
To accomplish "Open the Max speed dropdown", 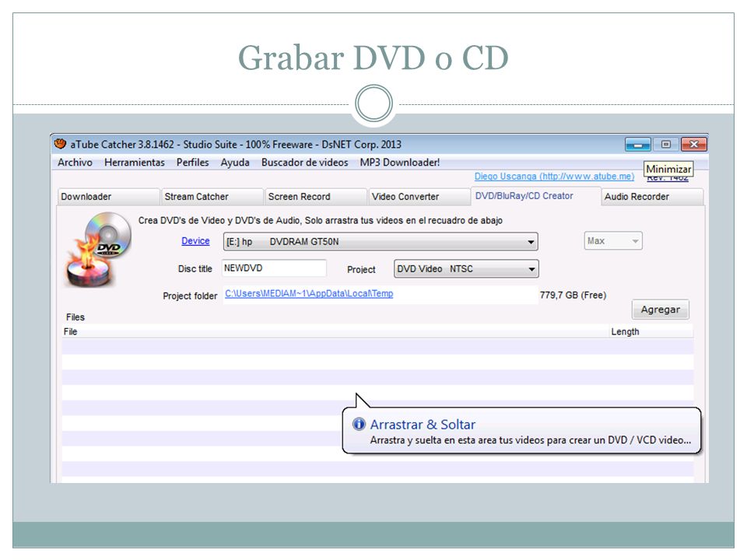I will click(613, 241).
